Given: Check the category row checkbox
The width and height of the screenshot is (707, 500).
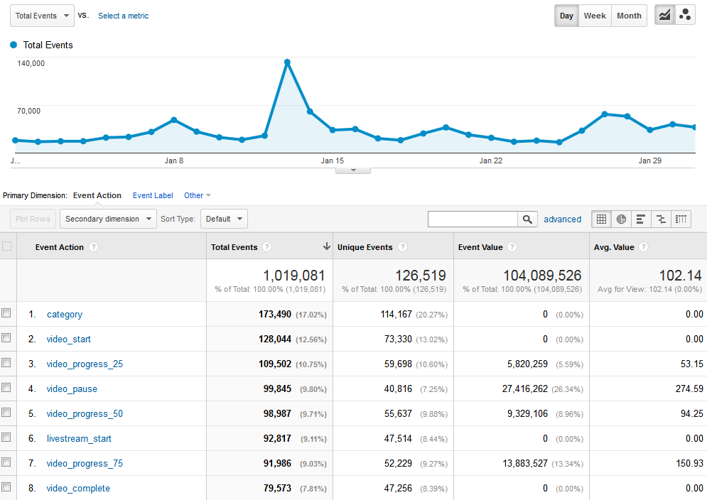Looking at the screenshot, I should [6, 313].
